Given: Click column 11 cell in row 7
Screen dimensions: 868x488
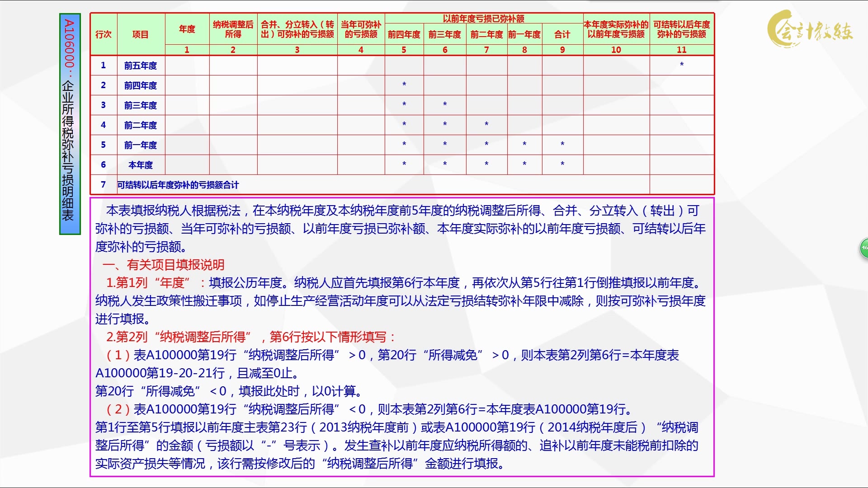Looking at the screenshot, I should point(682,185).
